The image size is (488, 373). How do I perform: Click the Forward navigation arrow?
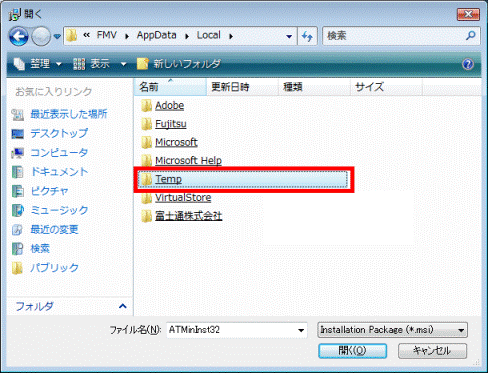point(41,36)
